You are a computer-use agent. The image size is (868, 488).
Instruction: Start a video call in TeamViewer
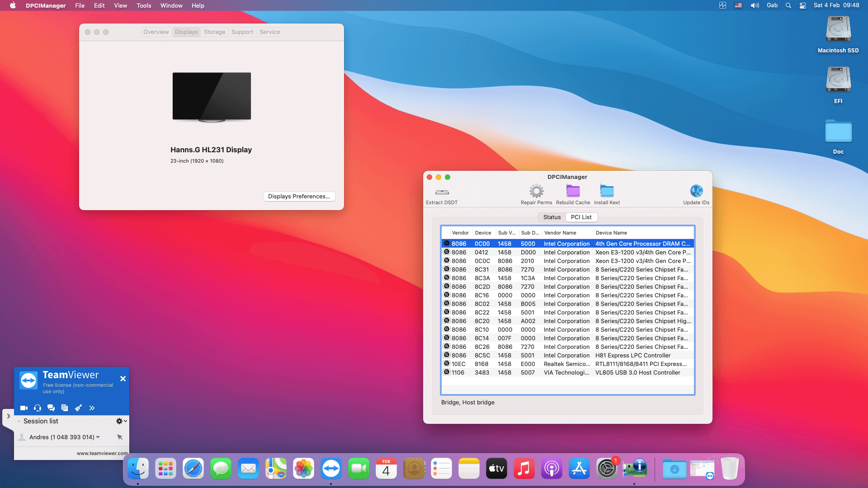click(x=24, y=408)
